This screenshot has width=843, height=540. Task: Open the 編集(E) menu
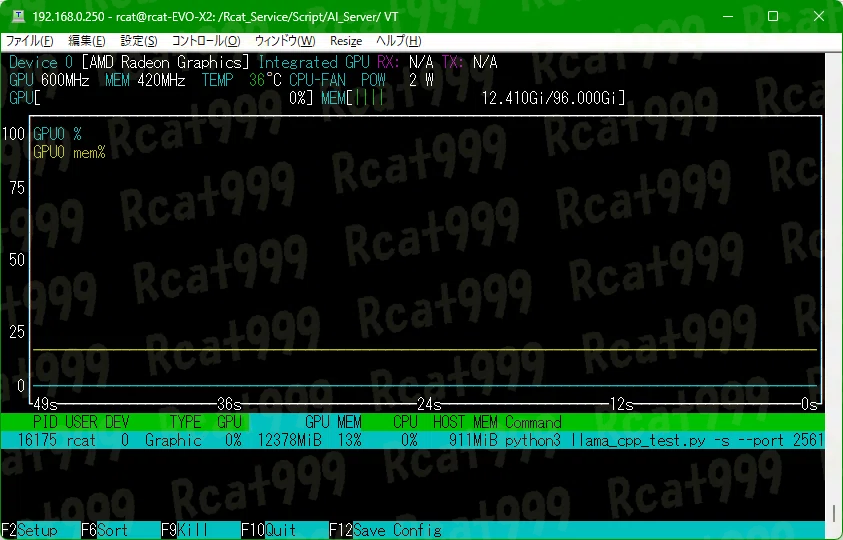87,41
